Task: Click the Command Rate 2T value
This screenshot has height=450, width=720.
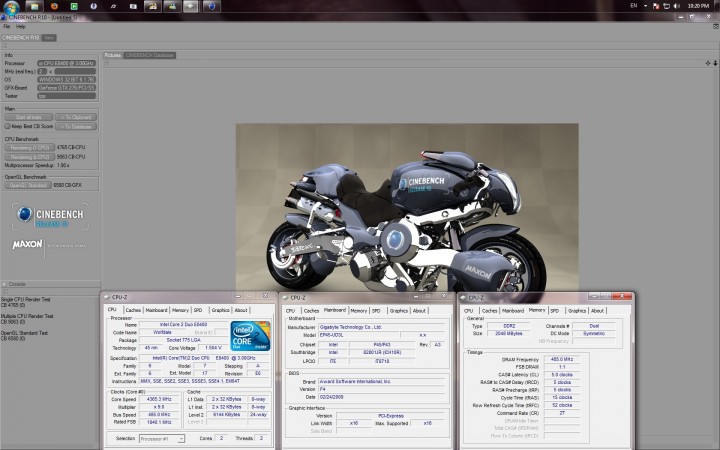Action: [x=562, y=413]
